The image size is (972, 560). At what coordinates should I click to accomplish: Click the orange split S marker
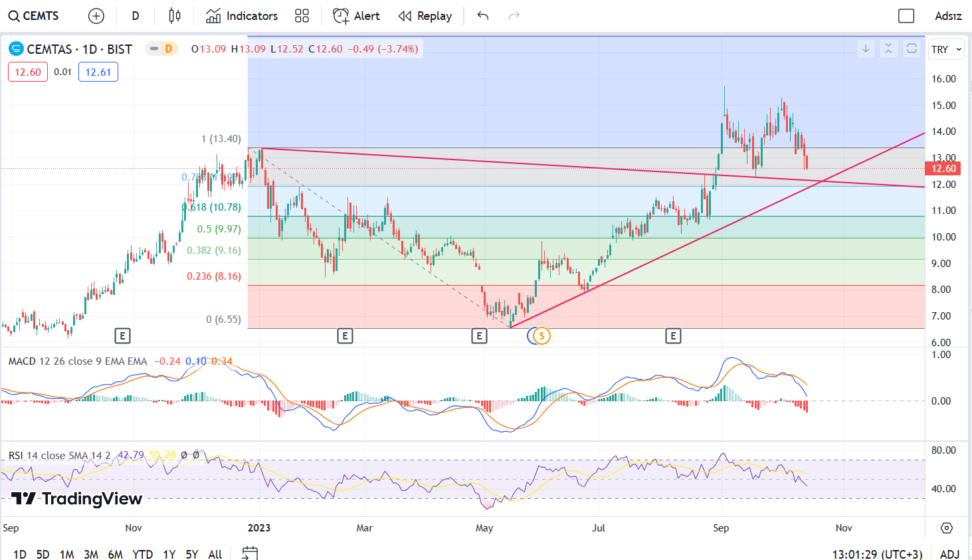coord(542,336)
